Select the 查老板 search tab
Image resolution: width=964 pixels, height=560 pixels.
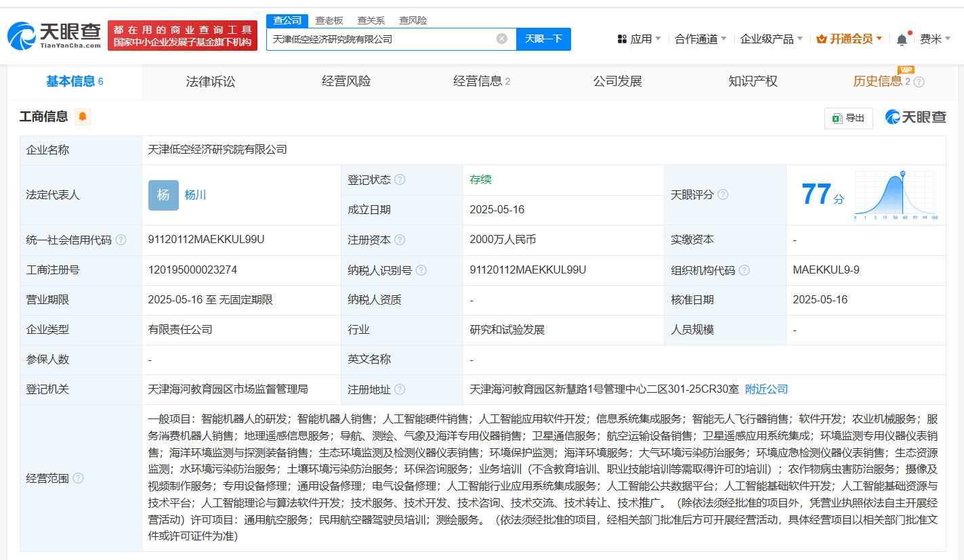329,20
